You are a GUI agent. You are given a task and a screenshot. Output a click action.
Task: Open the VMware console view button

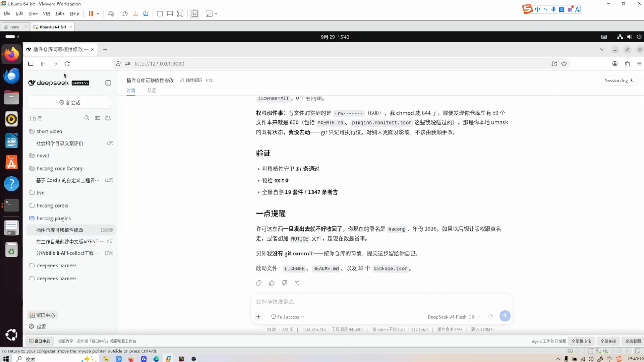tap(194, 14)
